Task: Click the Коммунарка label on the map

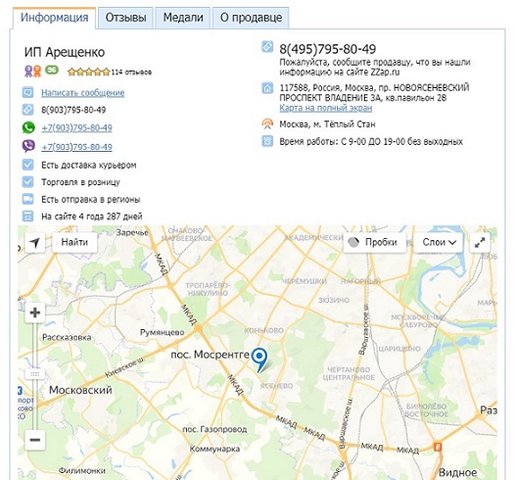Action: 215,449
